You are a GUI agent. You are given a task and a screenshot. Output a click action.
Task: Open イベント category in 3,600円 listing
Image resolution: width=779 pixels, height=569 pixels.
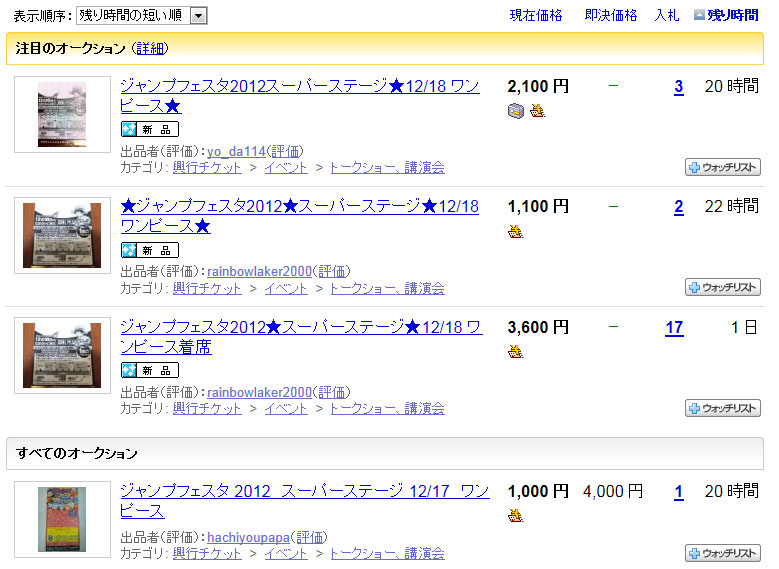[286, 408]
